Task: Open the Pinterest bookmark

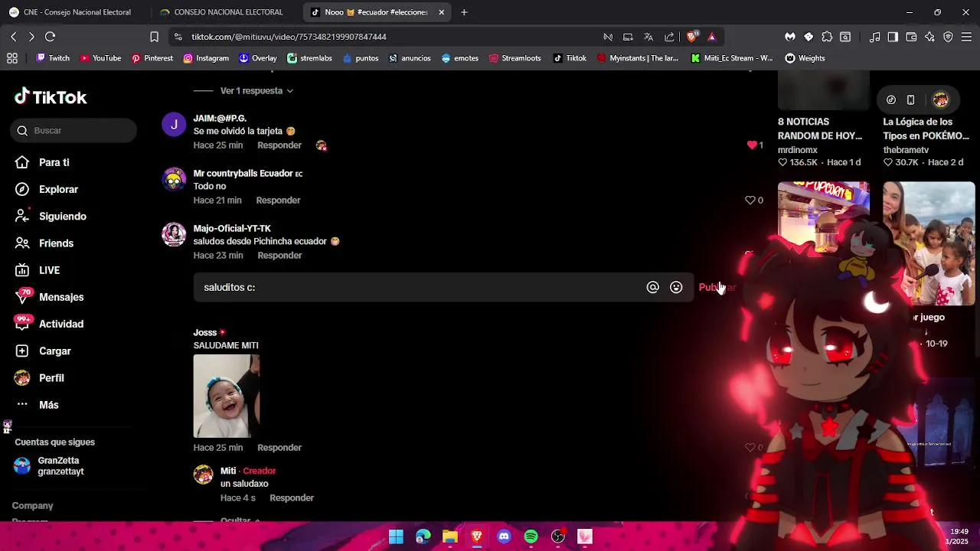Action: pyautogui.click(x=152, y=58)
